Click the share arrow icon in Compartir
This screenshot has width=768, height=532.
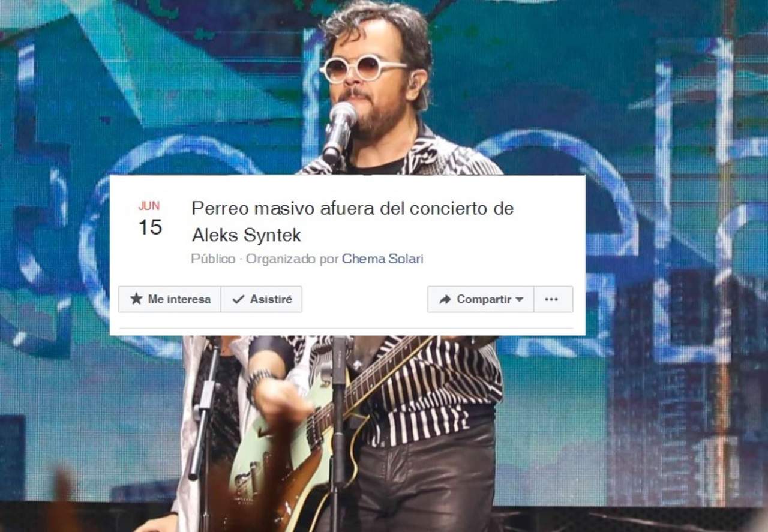(445, 299)
